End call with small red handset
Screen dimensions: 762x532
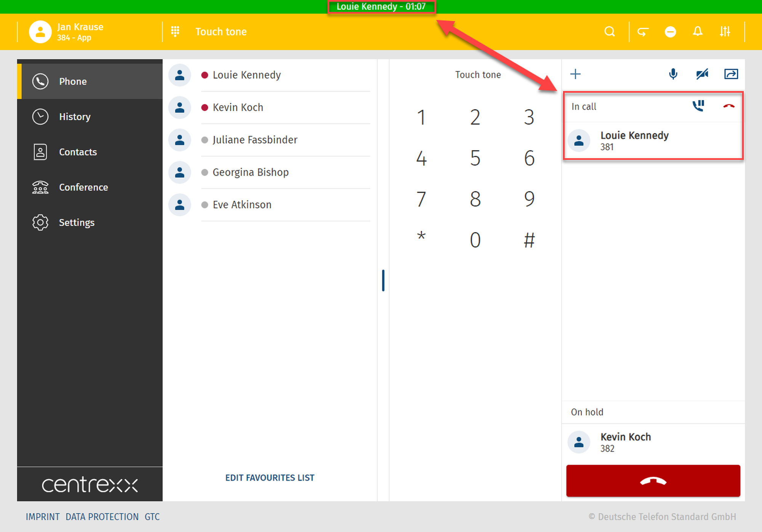728,106
